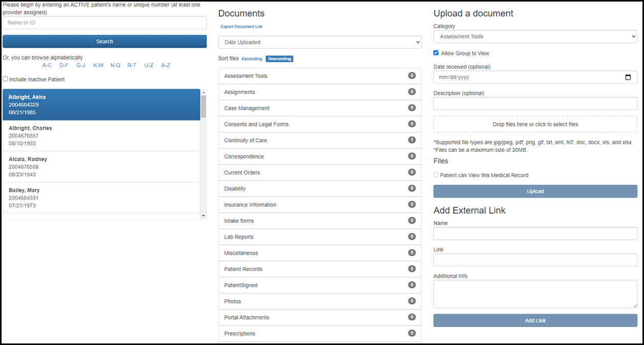Screen dimensions: 644x345
Task: Open the date received calendar picker icon
Action: (628, 78)
